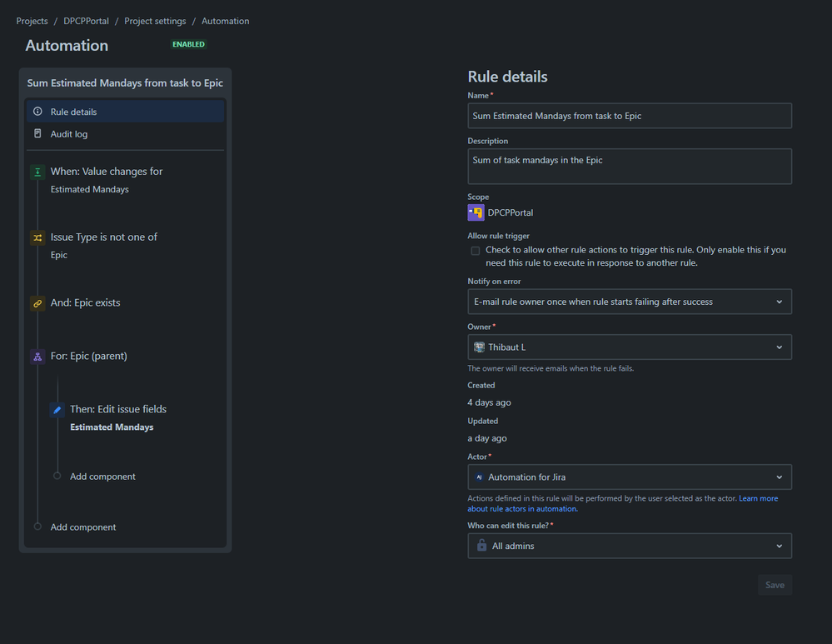This screenshot has height=644, width=832.
Task: Click the Thibaut L owner avatar
Action: 479,347
